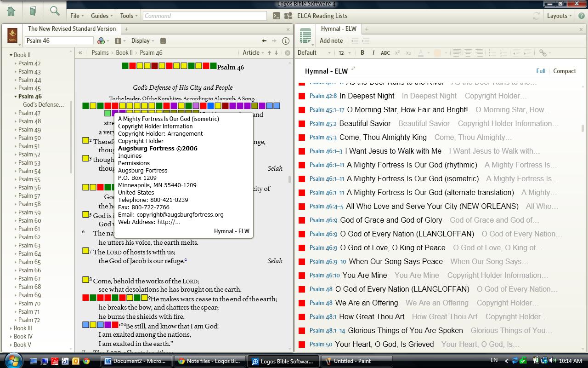Open the Display dropdown
The width and height of the screenshot is (588, 368).
143,41
